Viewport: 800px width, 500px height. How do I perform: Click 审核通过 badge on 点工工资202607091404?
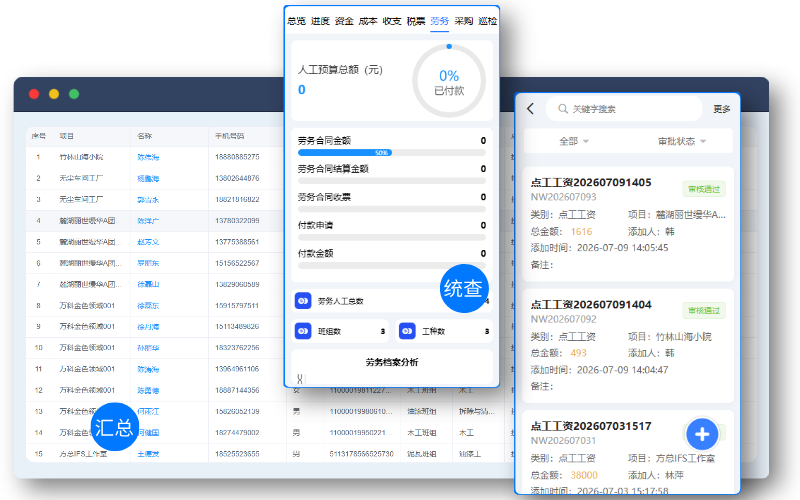[704, 310]
